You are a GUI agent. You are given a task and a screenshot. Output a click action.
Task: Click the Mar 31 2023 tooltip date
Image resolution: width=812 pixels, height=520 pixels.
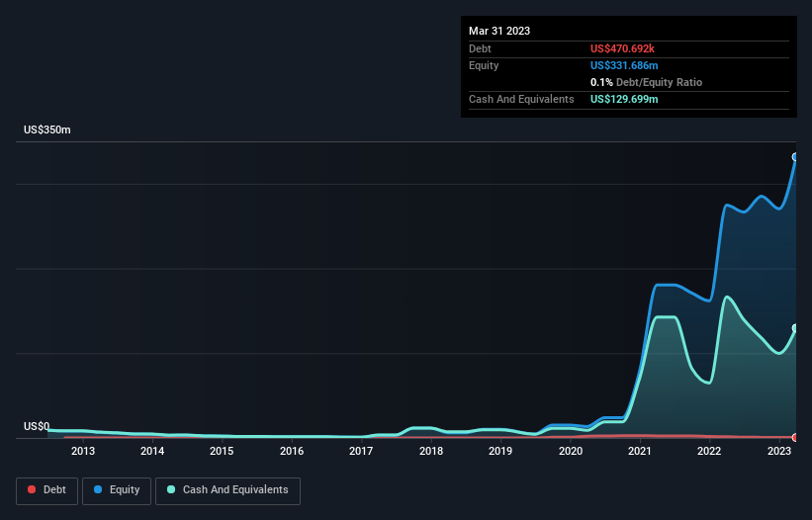pyautogui.click(x=499, y=31)
